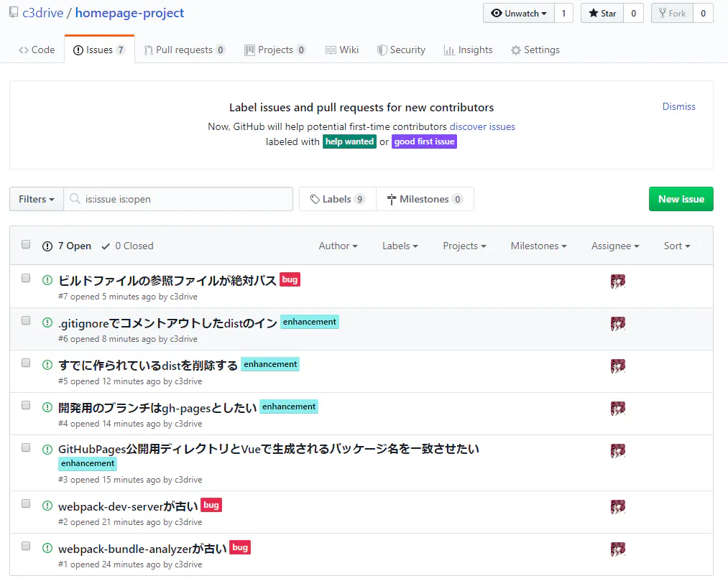Open the Unwatch dropdown
Screen dimensions: 728x581
point(519,13)
